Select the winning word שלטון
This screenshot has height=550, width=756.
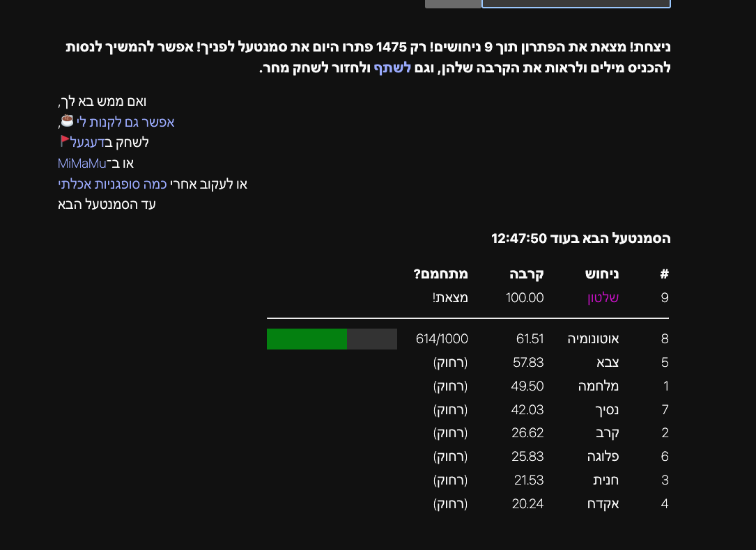click(603, 298)
